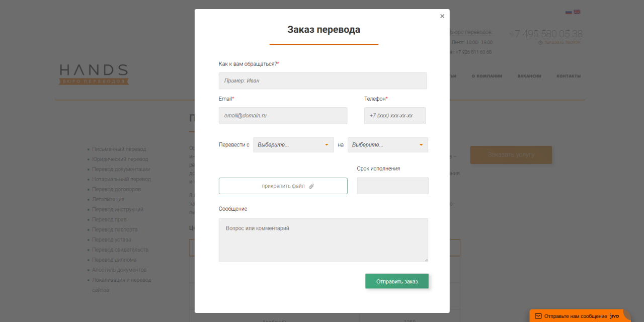Open the 'Вакансии' menu item
This screenshot has height=322, width=644.
[x=529, y=76]
